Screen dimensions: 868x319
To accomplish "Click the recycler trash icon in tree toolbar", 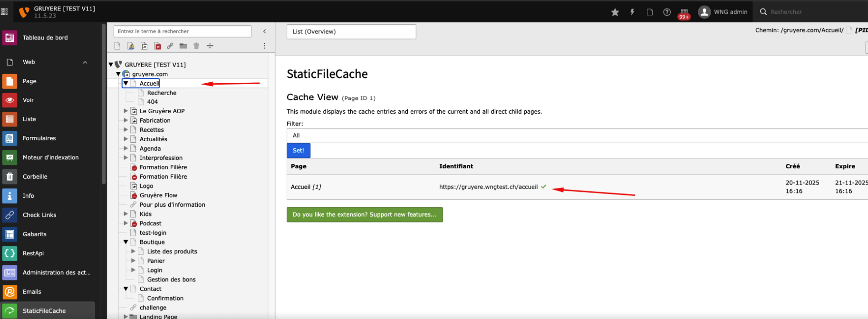I will coord(196,46).
